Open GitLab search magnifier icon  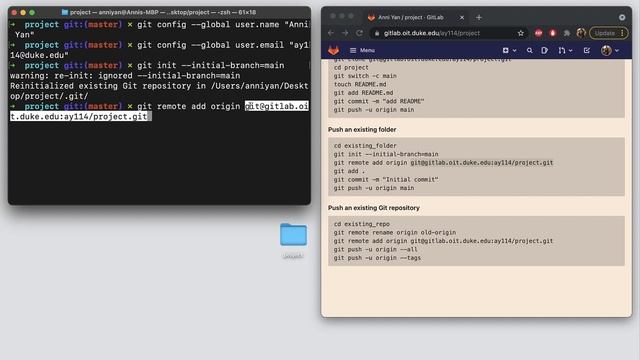(529, 50)
